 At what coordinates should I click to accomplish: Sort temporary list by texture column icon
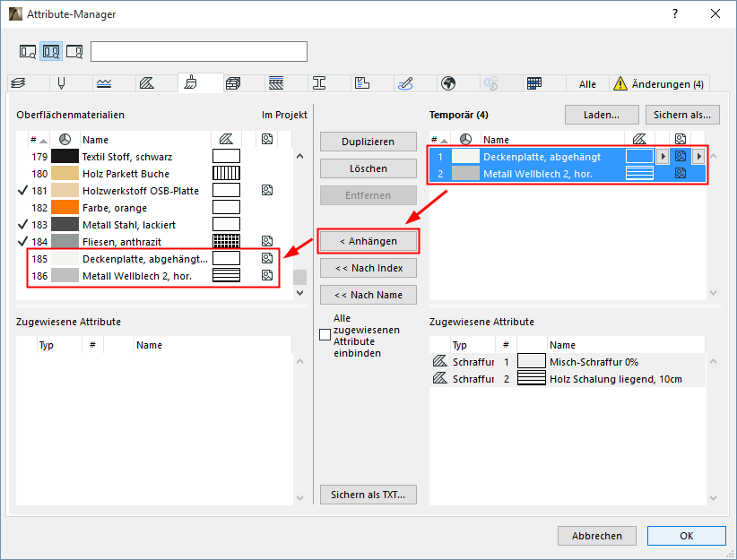(681, 139)
